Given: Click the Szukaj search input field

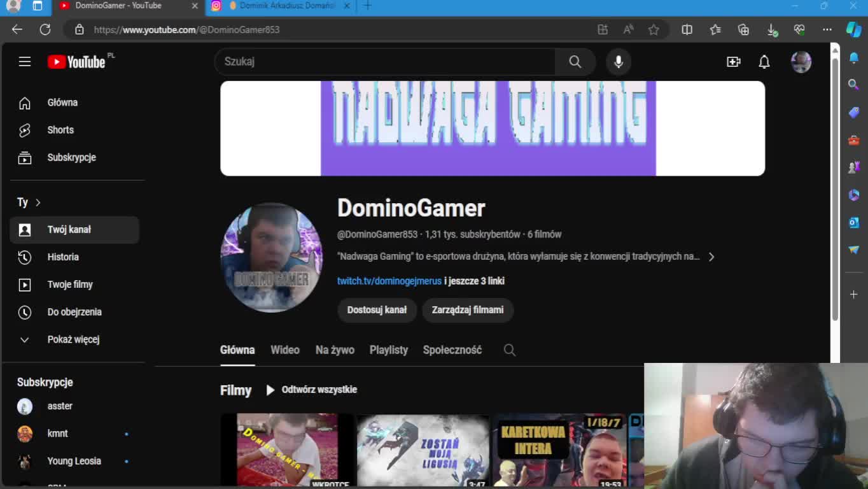Looking at the screenshot, I should point(385,62).
